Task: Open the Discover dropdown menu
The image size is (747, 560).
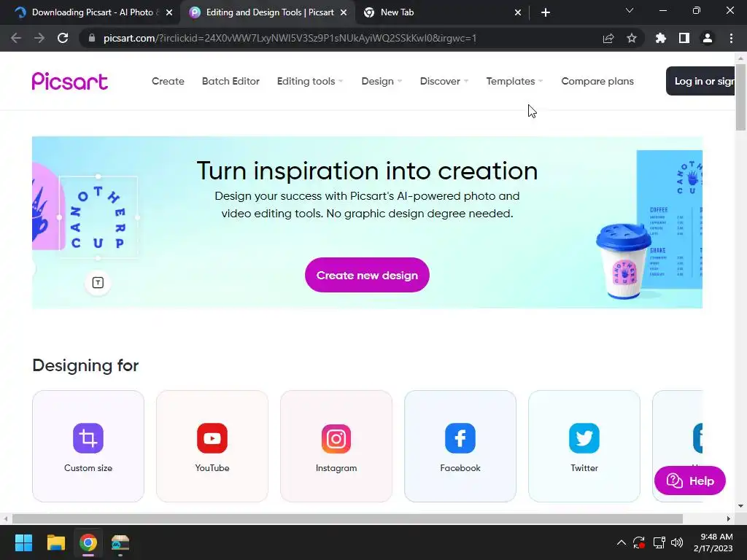Action: tap(444, 81)
